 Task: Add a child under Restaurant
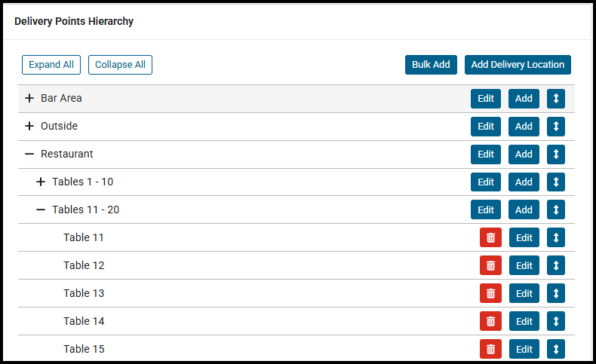click(x=524, y=154)
